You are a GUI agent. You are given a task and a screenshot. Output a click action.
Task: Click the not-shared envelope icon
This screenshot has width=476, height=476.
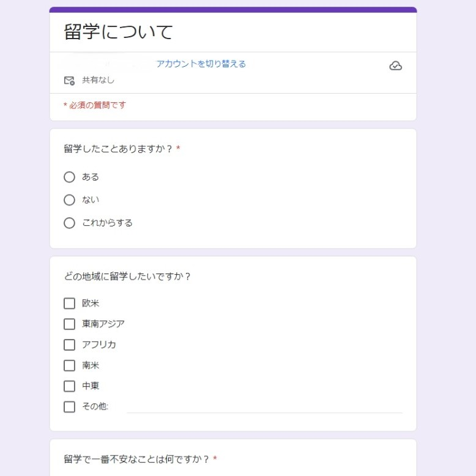point(69,80)
